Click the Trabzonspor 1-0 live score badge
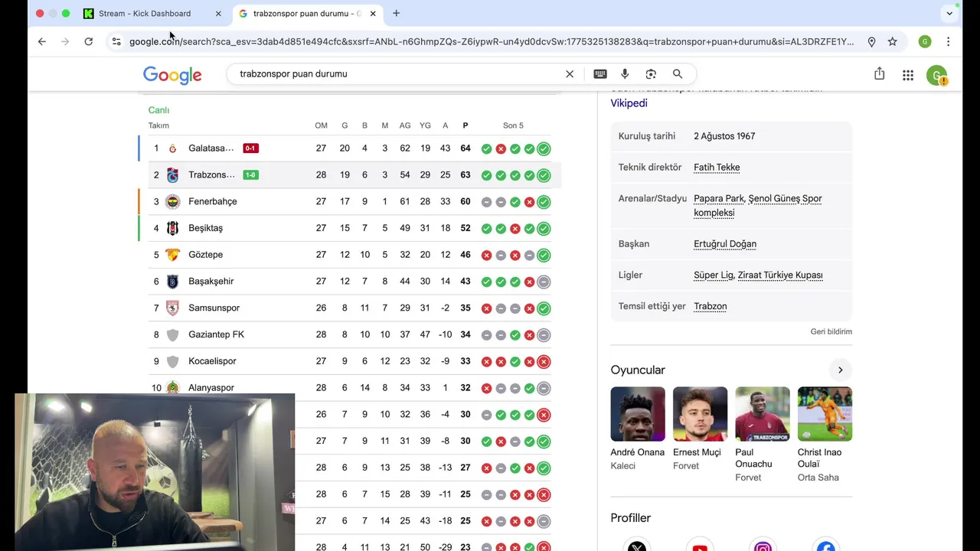980x551 pixels. tap(250, 175)
